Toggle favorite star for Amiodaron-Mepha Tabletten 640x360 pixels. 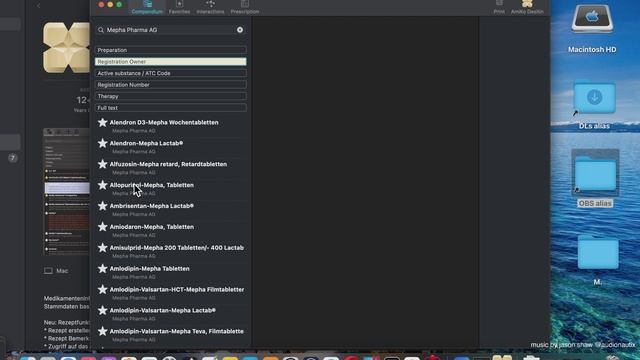(102, 227)
